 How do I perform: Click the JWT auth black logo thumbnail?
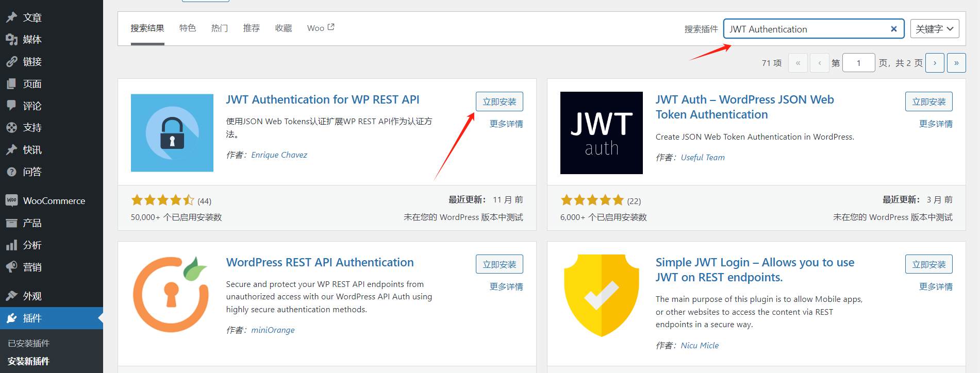[x=602, y=133]
